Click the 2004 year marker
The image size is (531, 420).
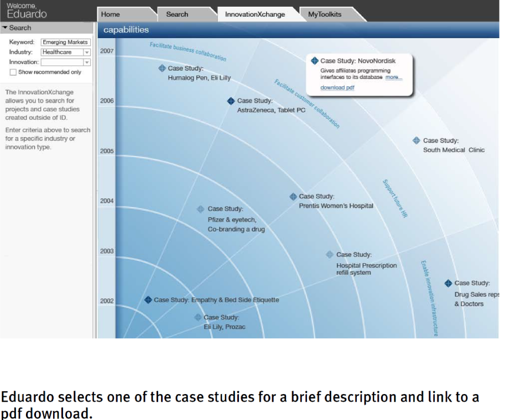coord(107,201)
